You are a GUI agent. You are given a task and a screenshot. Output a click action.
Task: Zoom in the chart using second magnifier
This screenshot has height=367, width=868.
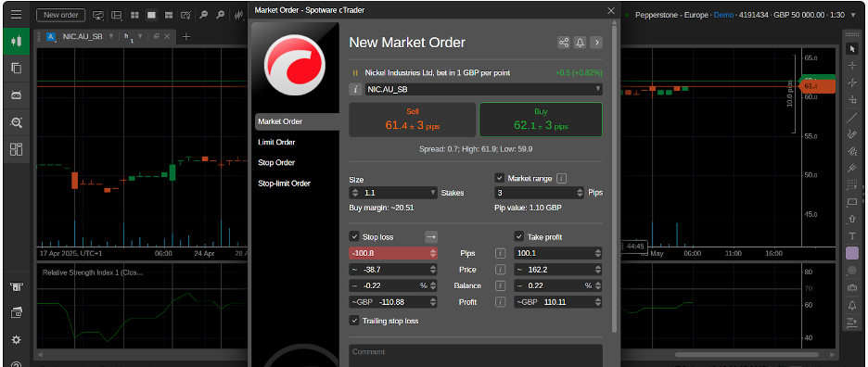(221, 15)
